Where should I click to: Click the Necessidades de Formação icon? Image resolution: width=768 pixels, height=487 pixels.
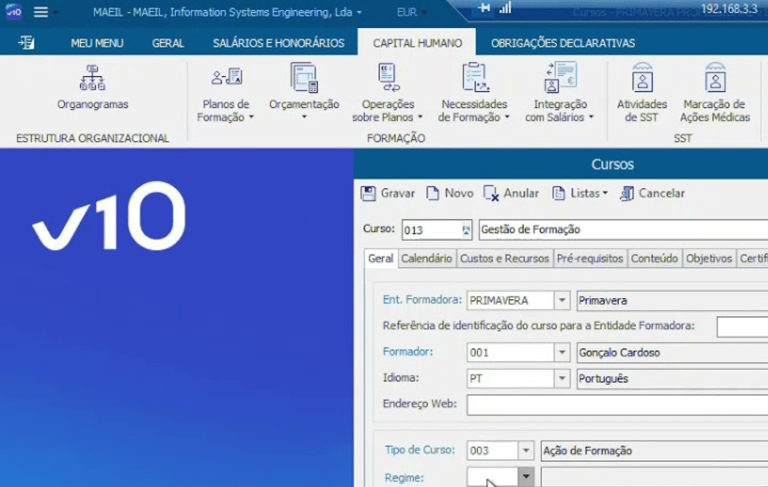point(475,77)
